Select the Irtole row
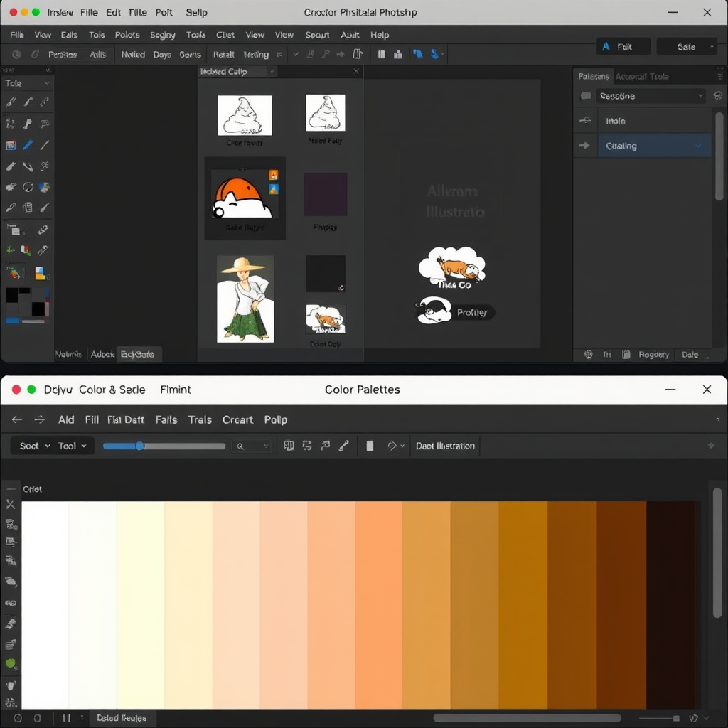 coord(654,121)
